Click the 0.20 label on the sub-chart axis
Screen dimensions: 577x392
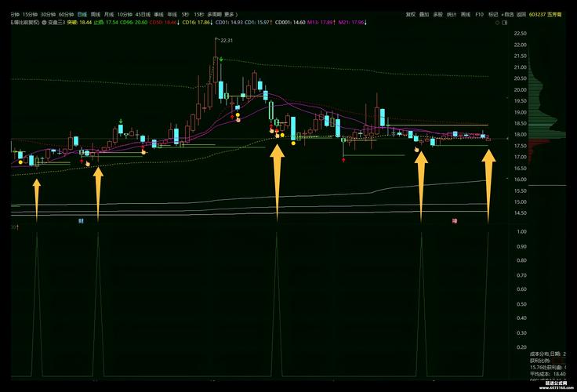point(521,347)
